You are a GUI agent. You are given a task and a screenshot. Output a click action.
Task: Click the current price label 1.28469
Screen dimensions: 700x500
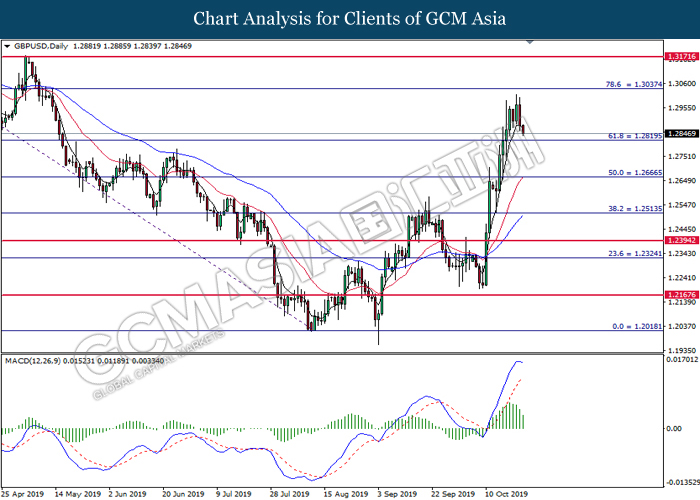pyautogui.click(x=682, y=133)
